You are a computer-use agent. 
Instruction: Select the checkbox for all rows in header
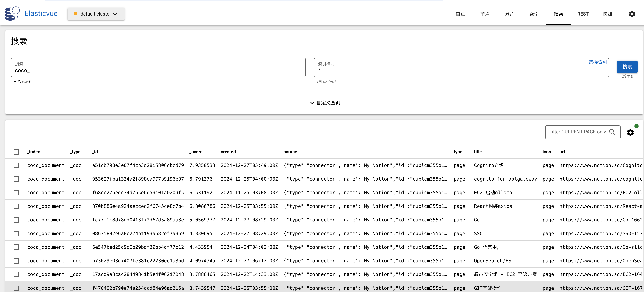[x=16, y=152]
